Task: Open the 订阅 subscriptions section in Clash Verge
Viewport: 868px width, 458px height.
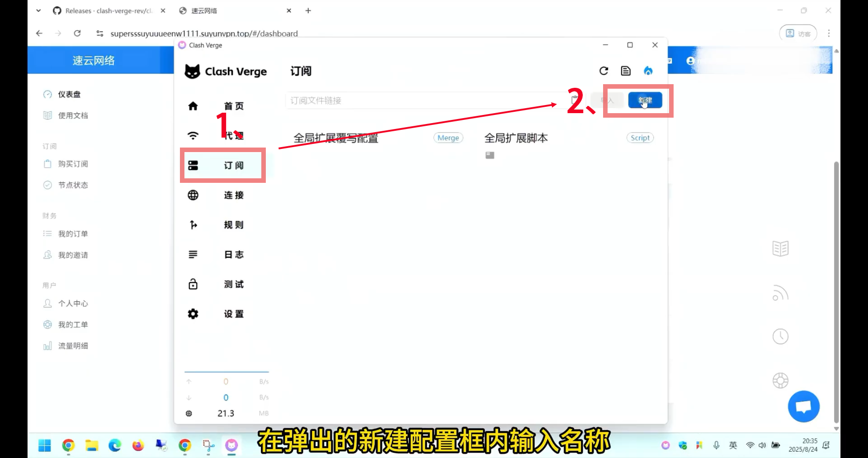Action: coord(223,165)
